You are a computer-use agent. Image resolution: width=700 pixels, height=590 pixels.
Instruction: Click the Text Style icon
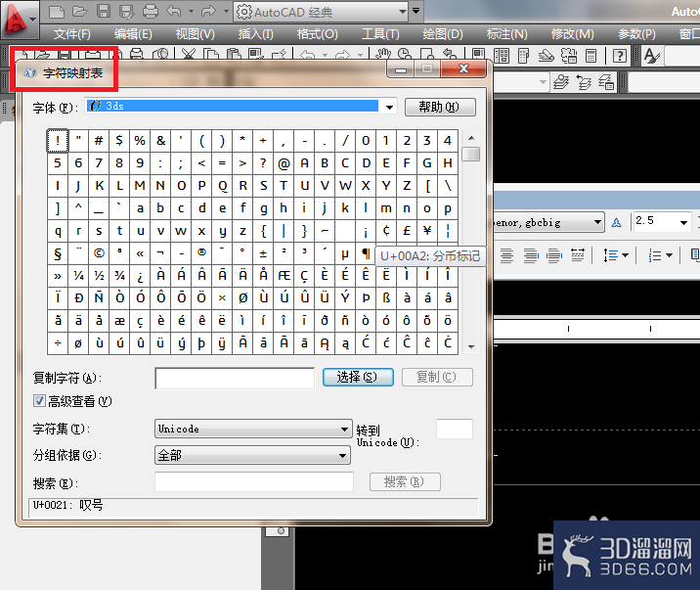point(652,56)
